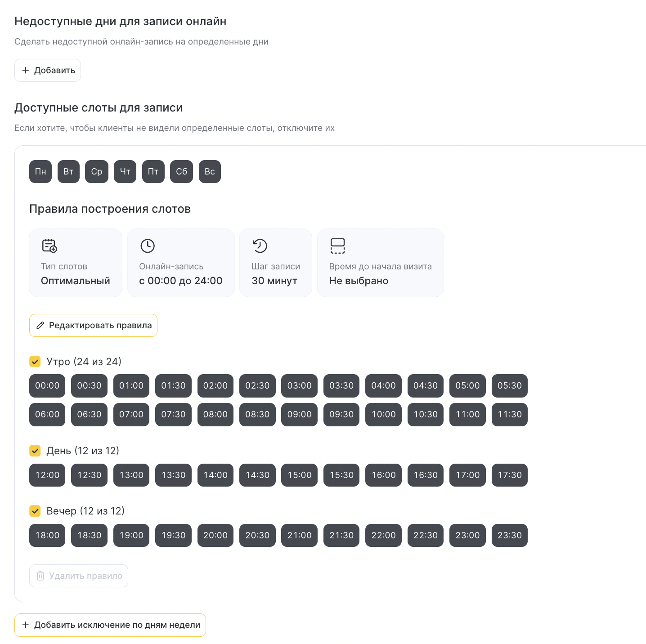Click the pencil icon in Редактировать правила
This screenshot has height=644, width=646.
coord(40,325)
